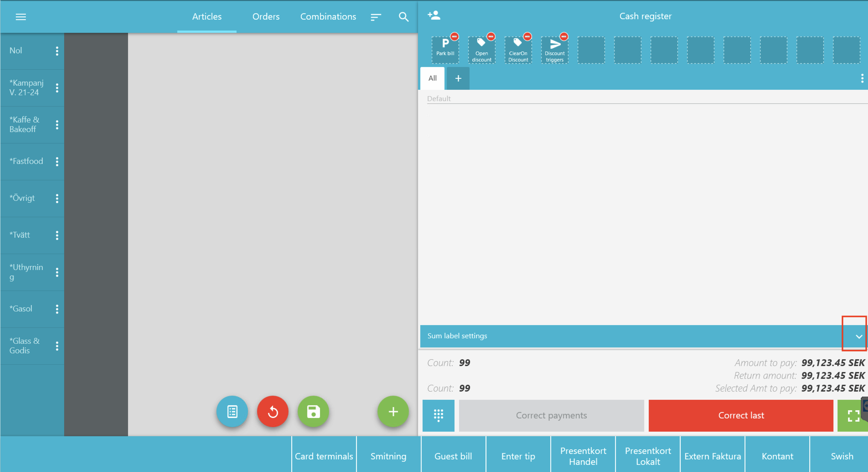Open options menu for *Fastfood category
Viewport: 868px width, 472px height.
pos(57,162)
